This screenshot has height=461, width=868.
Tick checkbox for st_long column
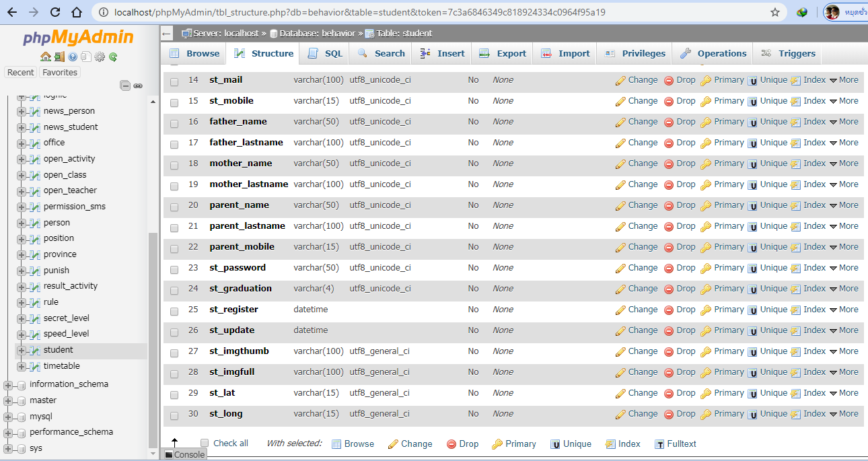click(174, 415)
